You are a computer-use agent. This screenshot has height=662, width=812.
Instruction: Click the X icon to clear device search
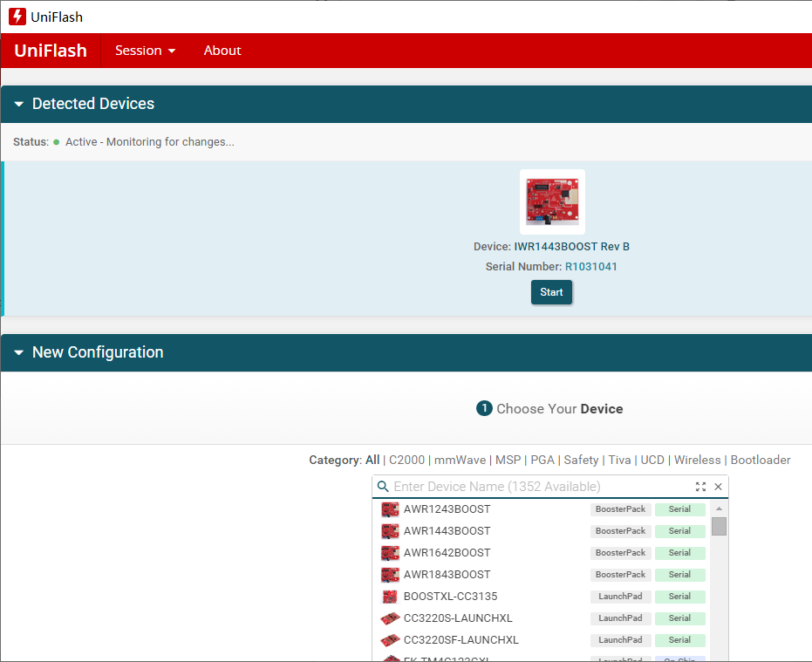[719, 487]
